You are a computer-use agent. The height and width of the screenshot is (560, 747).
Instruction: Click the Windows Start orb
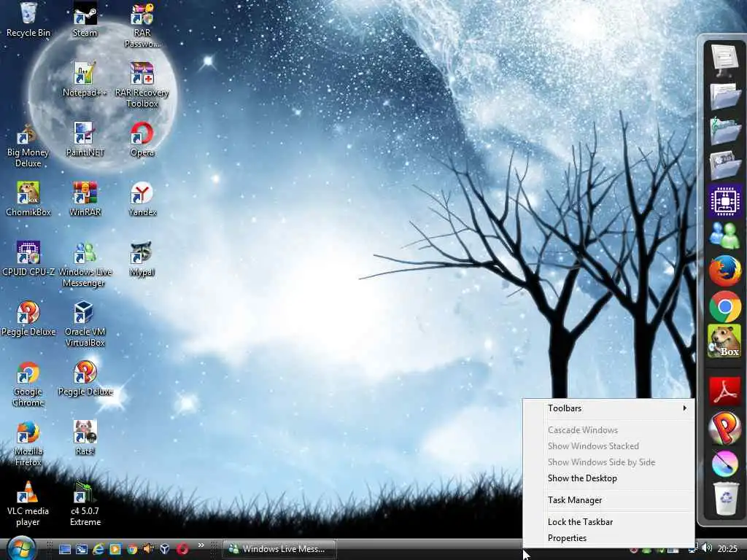pos(20,548)
